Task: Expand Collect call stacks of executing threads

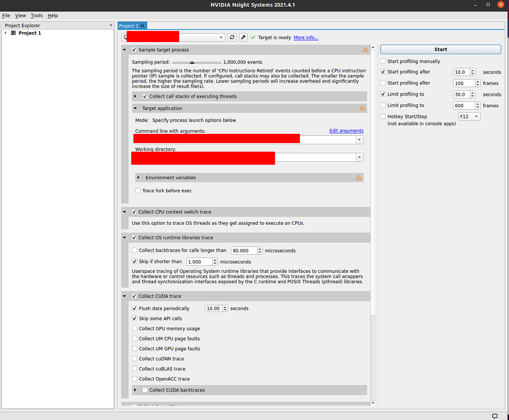Action: (x=135, y=96)
